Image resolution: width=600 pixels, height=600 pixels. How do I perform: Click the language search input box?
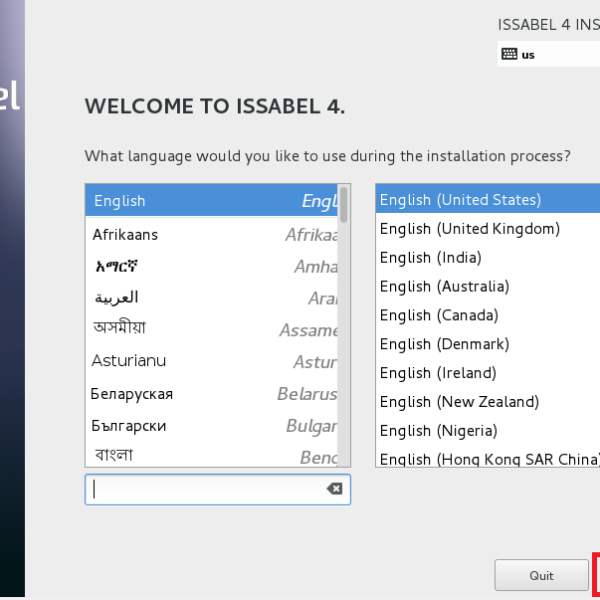205,489
